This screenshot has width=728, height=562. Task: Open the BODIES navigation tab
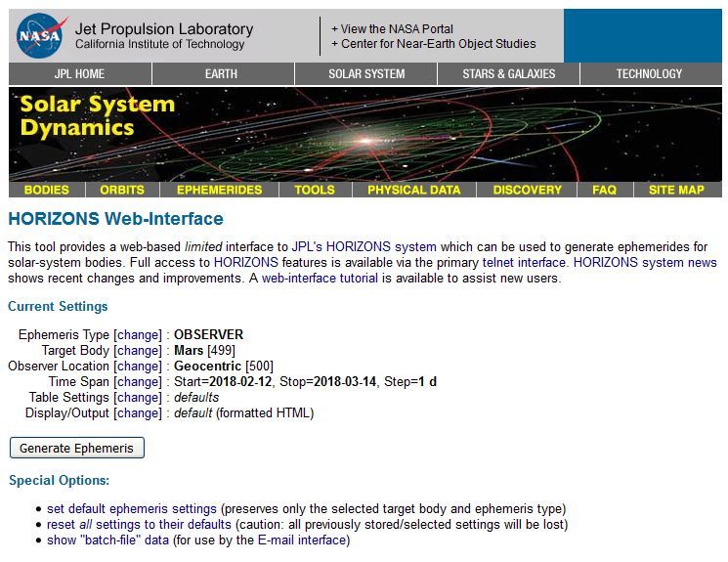[x=47, y=190]
